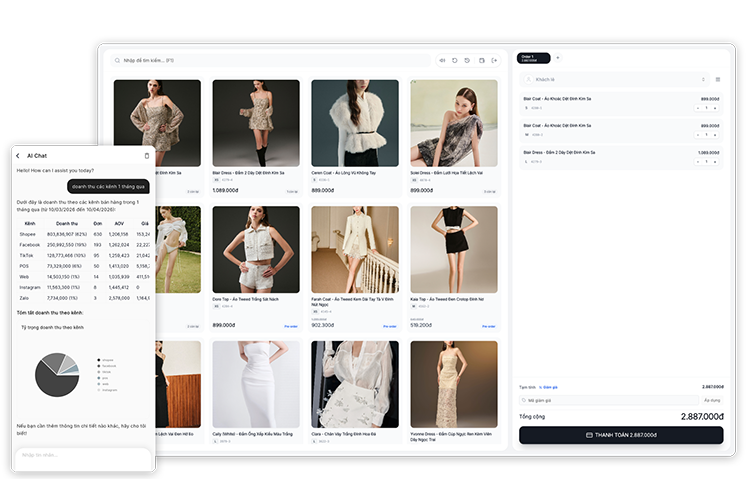
Task: Go back using the AI Chat arrow
Action: point(18,156)
